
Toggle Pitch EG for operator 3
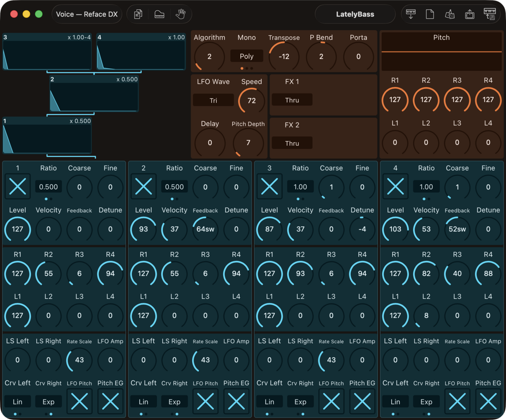(362, 401)
